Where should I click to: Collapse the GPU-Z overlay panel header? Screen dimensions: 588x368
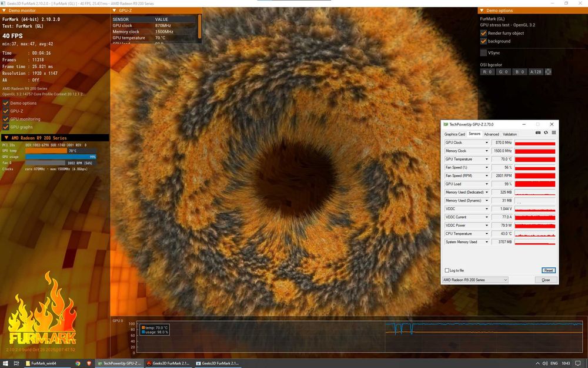point(114,11)
